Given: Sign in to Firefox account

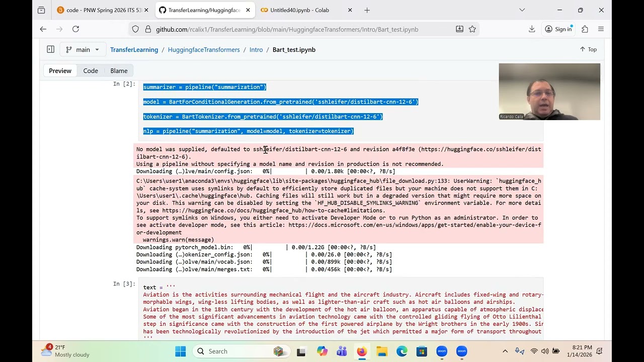Looking at the screenshot, I should click(x=558, y=29).
